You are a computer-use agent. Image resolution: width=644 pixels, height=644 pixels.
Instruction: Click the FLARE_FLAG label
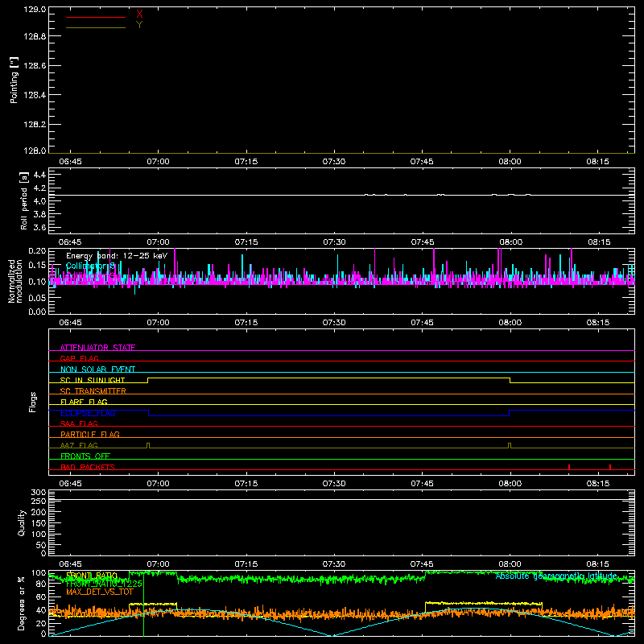pyautogui.click(x=84, y=402)
